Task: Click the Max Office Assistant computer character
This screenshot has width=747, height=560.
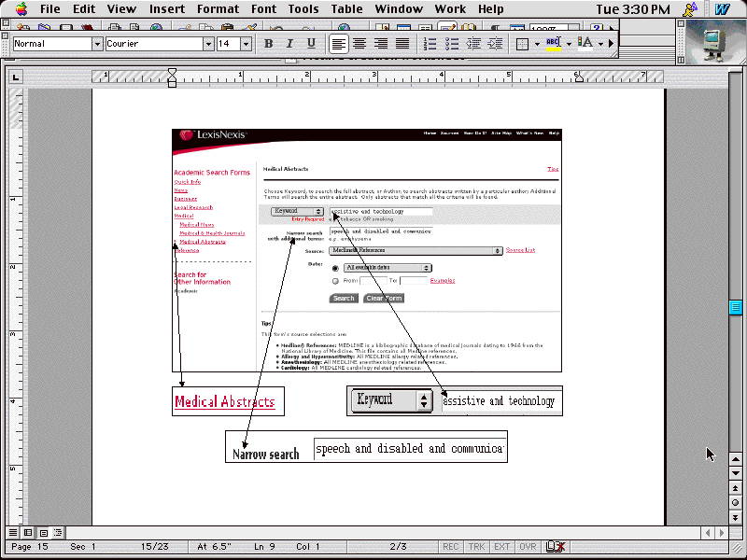Action: 714,43
